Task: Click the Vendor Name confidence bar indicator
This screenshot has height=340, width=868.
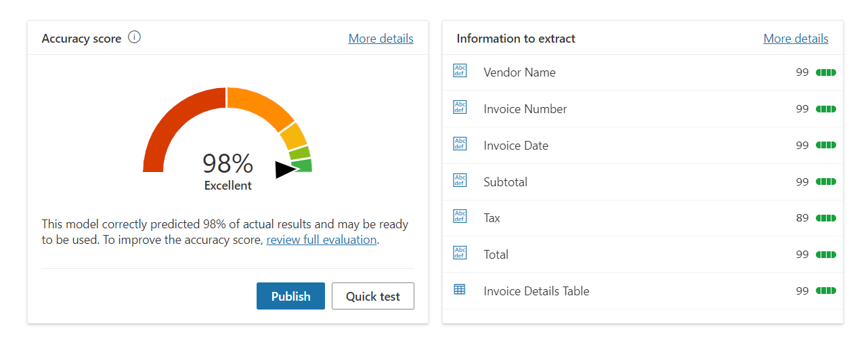Action: point(825,72)
